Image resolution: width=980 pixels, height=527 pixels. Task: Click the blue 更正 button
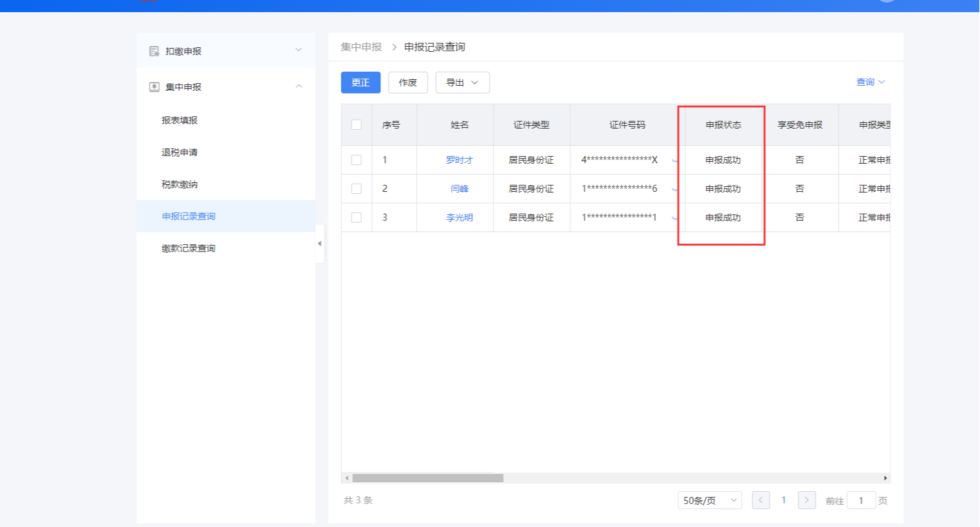361,83
